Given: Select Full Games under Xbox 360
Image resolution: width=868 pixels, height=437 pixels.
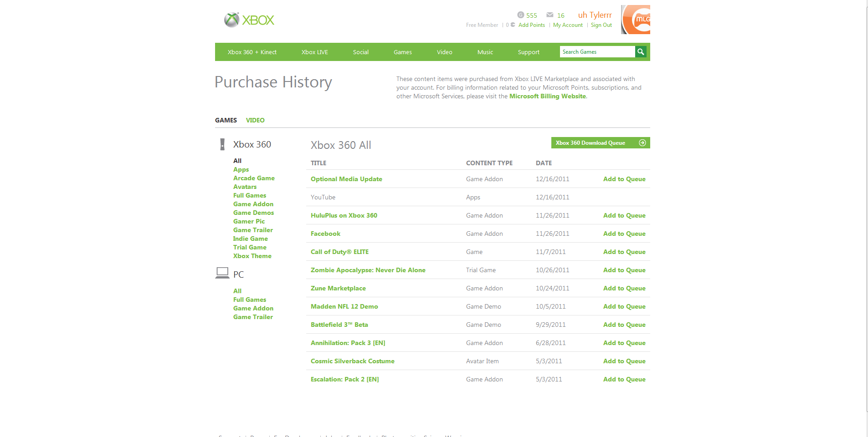Looking at the screenshot, I should (250, 195).
